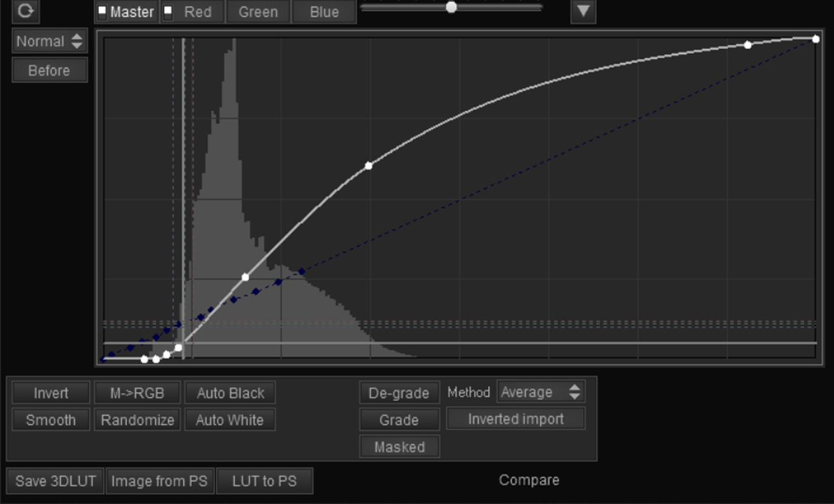
Task: Click the Before button
Action: pos(50,70)
